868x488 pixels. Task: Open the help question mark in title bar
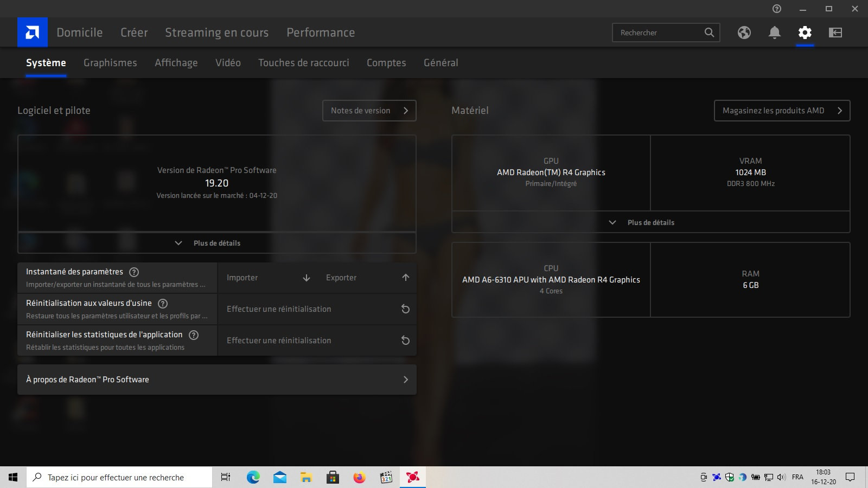tap(777, 9)
